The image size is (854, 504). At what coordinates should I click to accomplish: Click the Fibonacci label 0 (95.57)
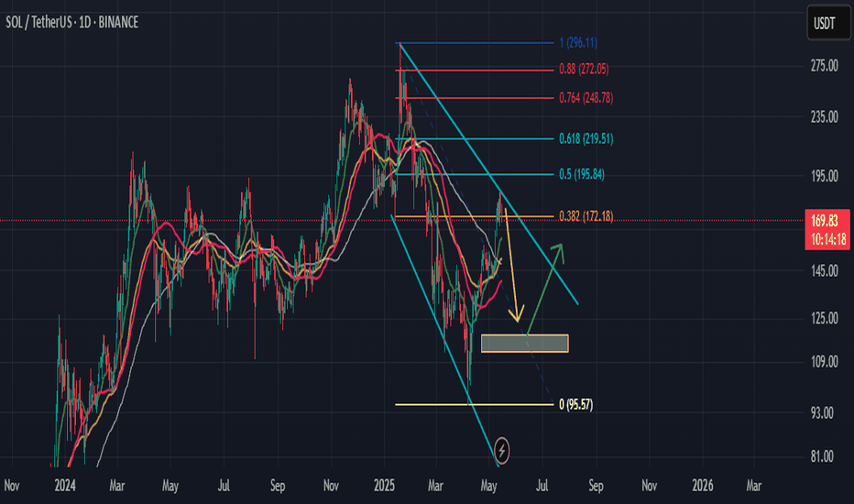[575, 404]
